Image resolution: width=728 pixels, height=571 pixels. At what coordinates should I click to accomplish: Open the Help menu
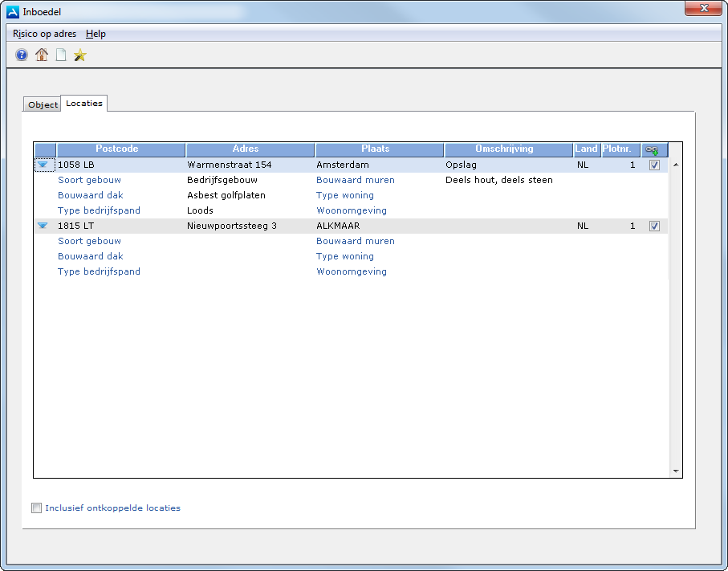coord(96,34)
